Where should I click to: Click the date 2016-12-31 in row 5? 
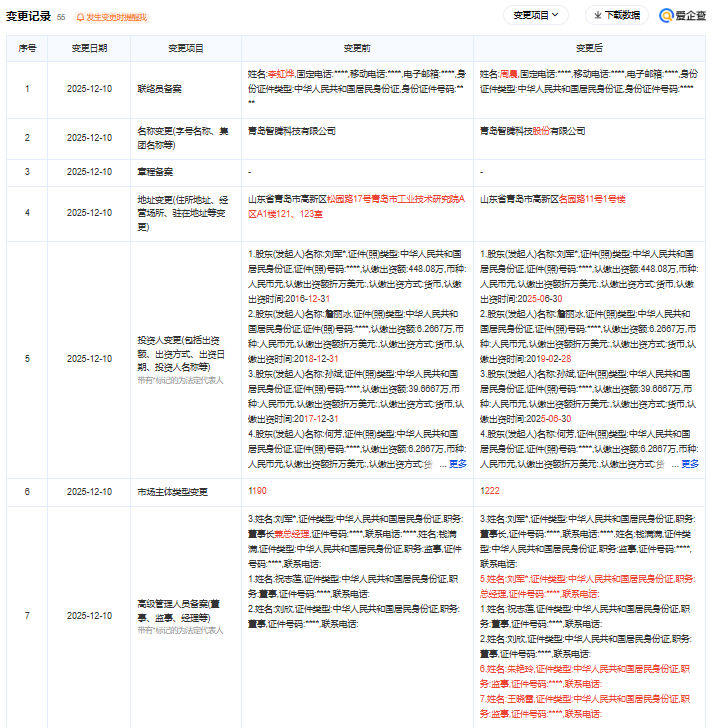(307, 299)
